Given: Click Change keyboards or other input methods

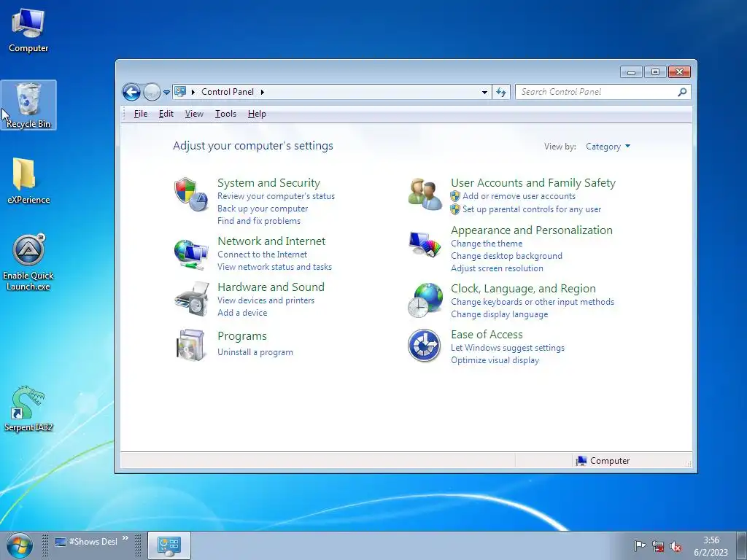Looking at the screenshot, I should (x=532, y=302).
